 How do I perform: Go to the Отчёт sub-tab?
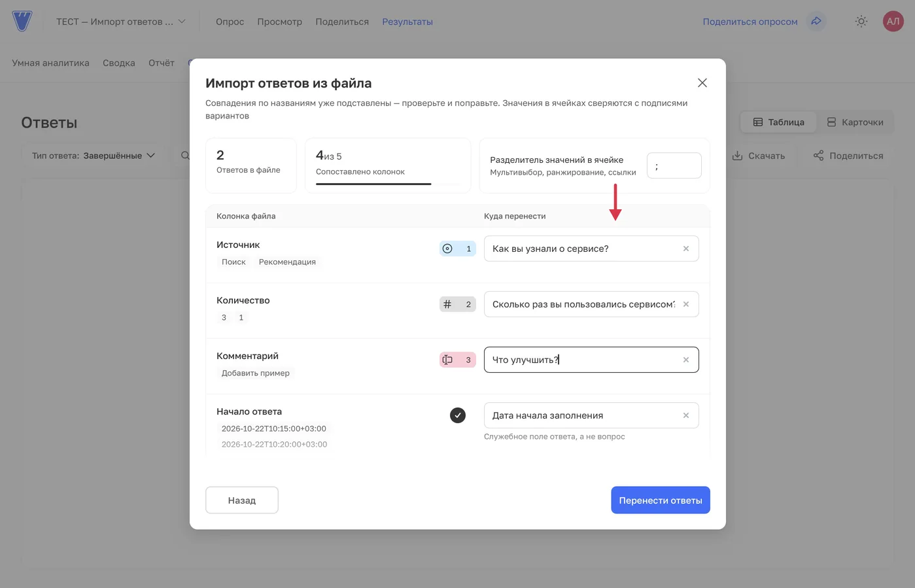click(162, 63)
